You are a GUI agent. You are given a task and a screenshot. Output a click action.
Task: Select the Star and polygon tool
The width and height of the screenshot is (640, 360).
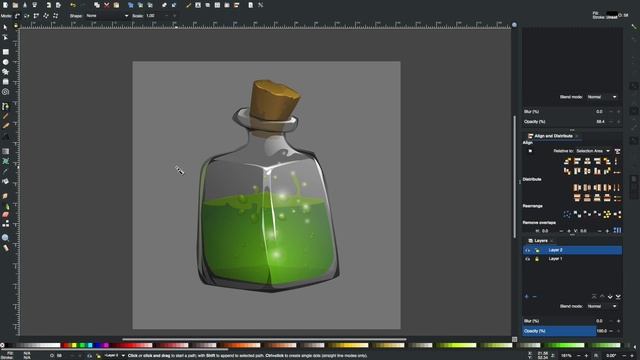pyautogui.click(x=5, y=72)
